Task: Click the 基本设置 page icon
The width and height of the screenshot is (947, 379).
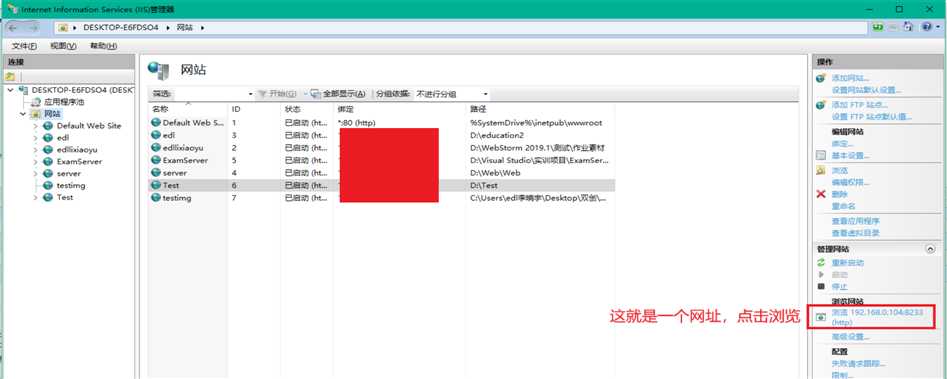Action: tap(820, 155)
